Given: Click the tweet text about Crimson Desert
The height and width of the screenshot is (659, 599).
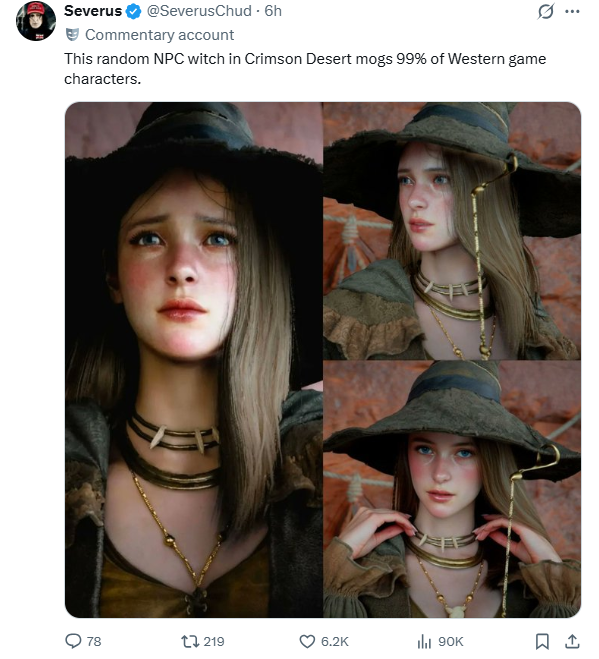Looking at the screenshot, I should (x=305, y=69).
